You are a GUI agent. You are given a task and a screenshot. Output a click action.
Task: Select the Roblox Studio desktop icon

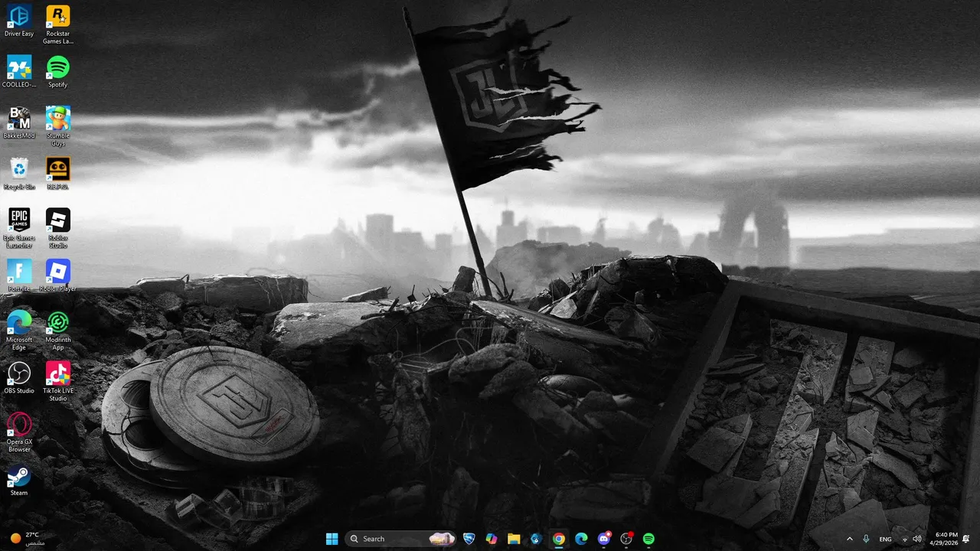coord(57,228)
